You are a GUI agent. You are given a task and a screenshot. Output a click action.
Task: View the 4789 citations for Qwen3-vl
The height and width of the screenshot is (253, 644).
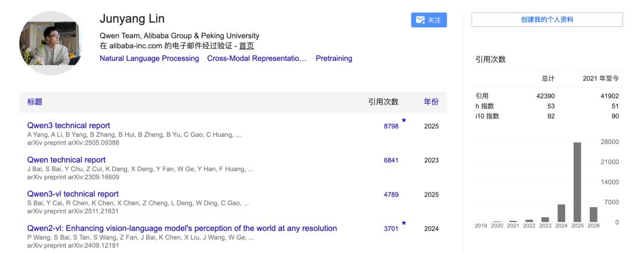pyautogui.click(x=391, y=195)
